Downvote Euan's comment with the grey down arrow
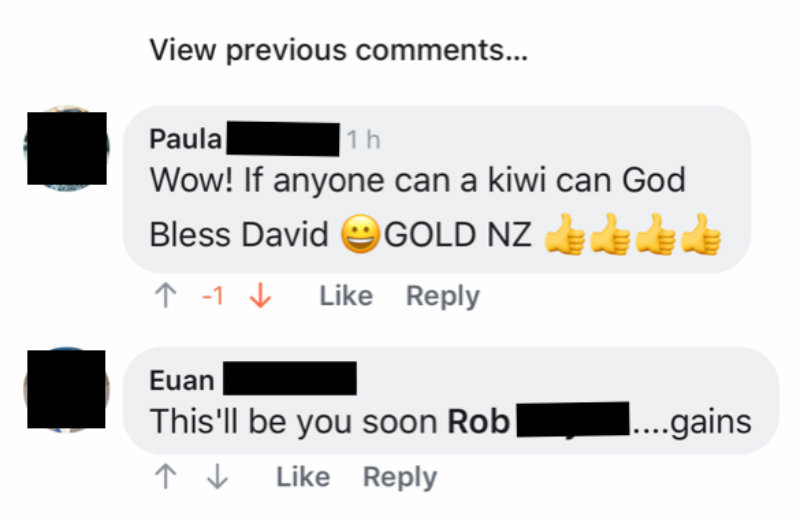This screenshot has height=520, width=800. point(218,477)
